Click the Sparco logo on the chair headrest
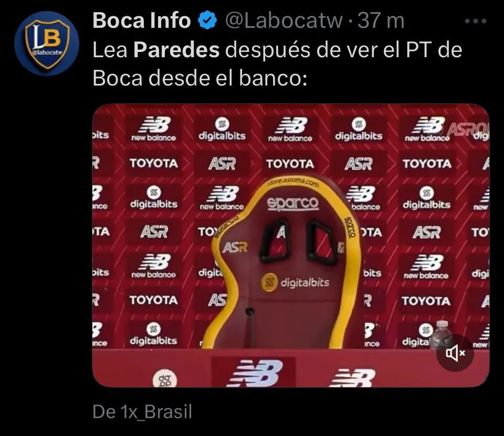This screenshot has height=436, width=504. click(292, 203)
